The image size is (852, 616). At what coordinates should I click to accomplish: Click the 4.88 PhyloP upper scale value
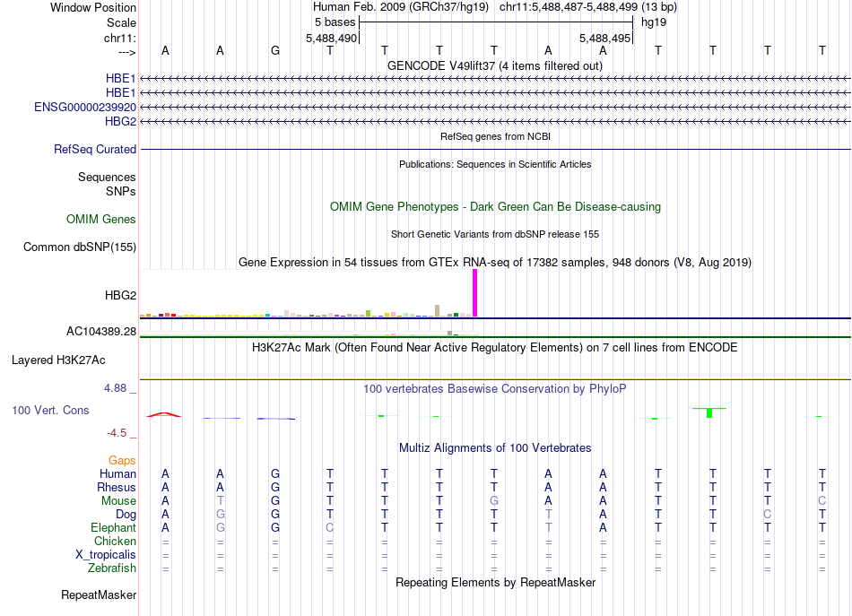coord(115,388)
